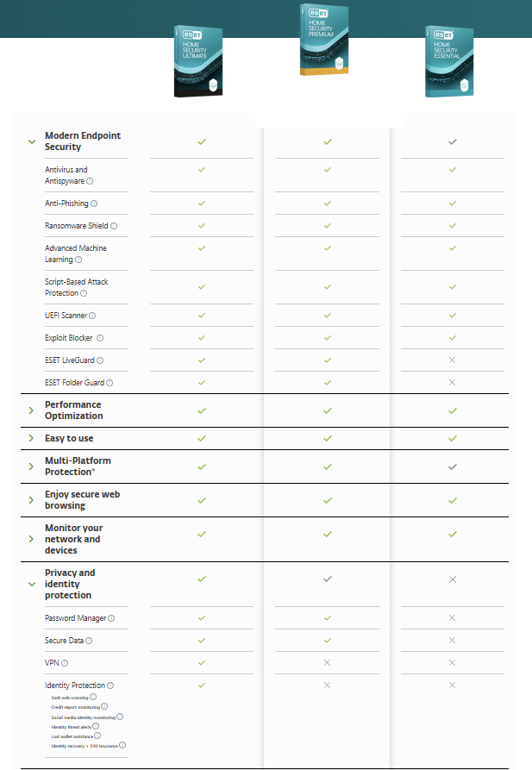Screen dimensions: 532x770
Task: Click info icon beside Dark web scanning
Action: pos(93,697)
